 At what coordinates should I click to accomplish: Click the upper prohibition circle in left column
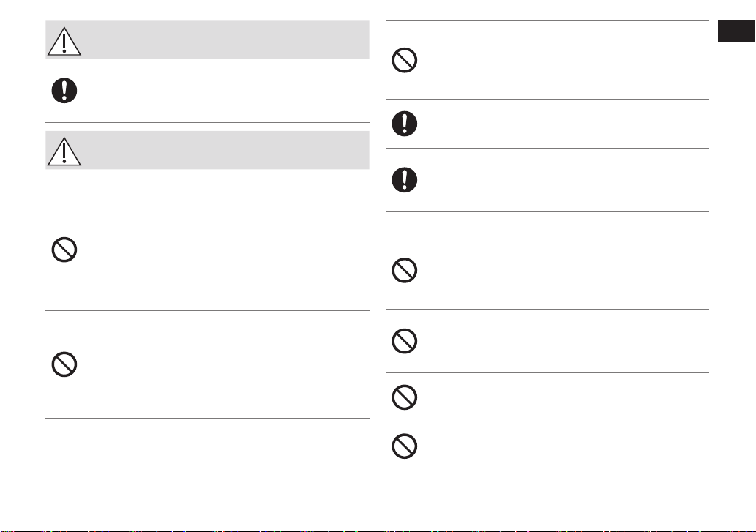64,250
